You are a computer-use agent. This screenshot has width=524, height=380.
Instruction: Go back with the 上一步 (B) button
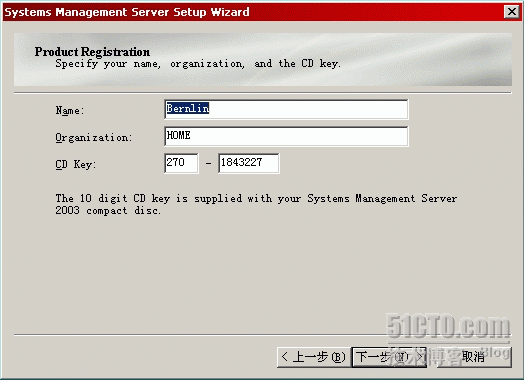(x=314, y=357)
